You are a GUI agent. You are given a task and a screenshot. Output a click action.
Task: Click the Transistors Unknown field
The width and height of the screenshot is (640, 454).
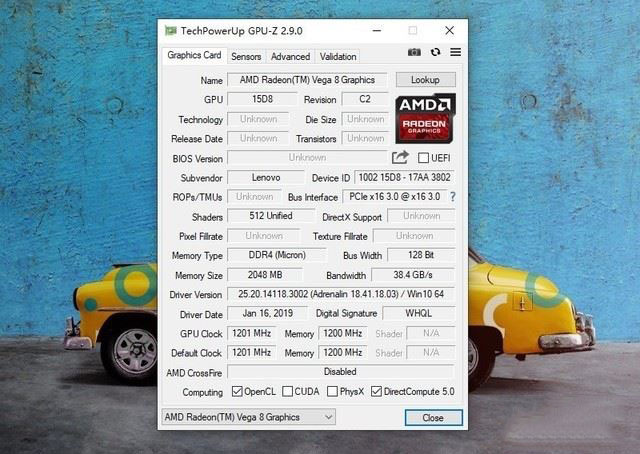click(x=365, y=138)
